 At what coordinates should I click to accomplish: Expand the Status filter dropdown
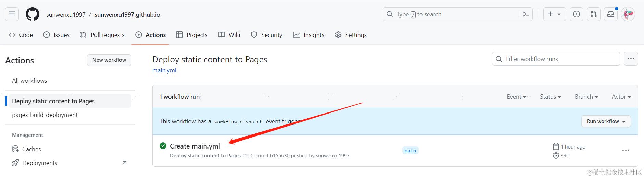coord(551,97)
